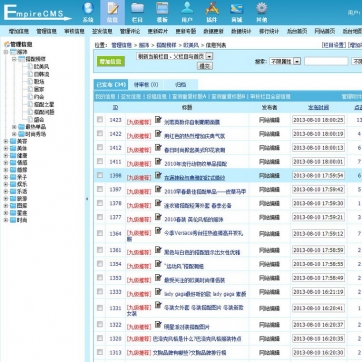Open the 商城 shop icon in header
The image size is (362, 362).
point(237,9)
